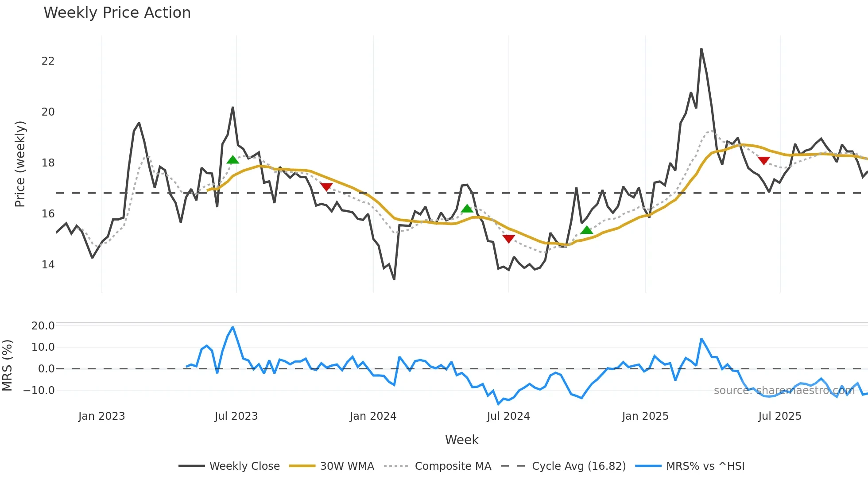Click the Jan 2024 axis label

[x=373, y=416]
